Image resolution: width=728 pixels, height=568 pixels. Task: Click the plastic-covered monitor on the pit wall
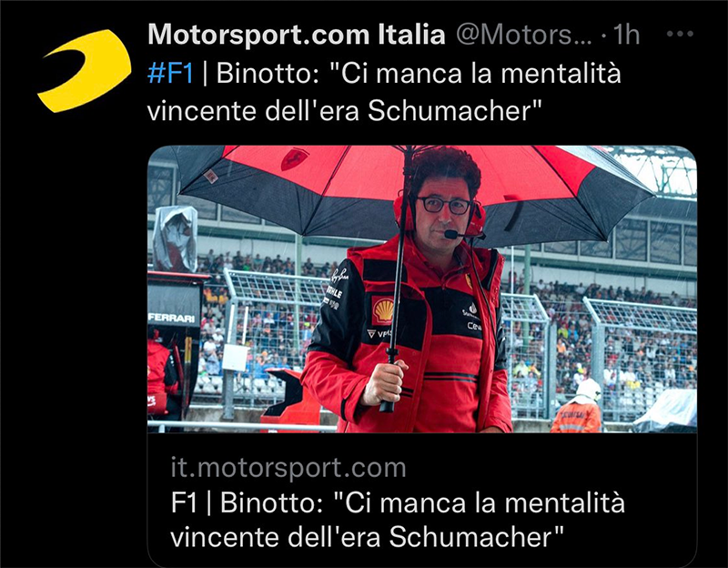pos(175,238)
